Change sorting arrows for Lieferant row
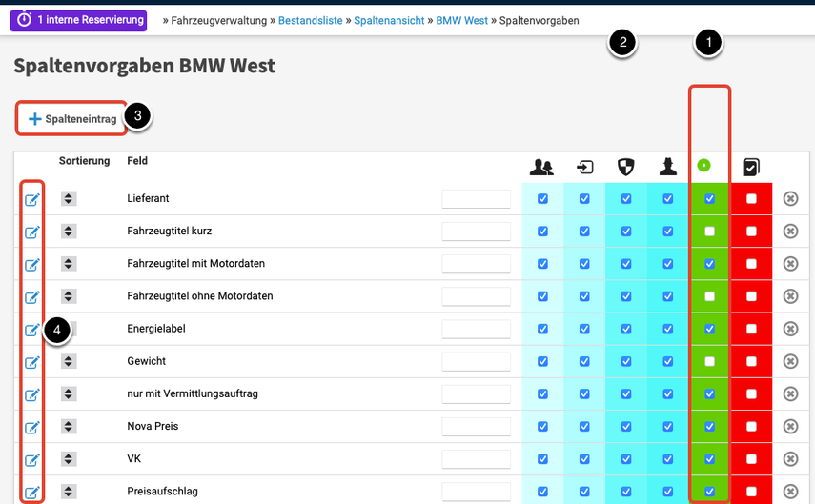The width and height of the screenshot is (815, 504). tap(69, 199)
